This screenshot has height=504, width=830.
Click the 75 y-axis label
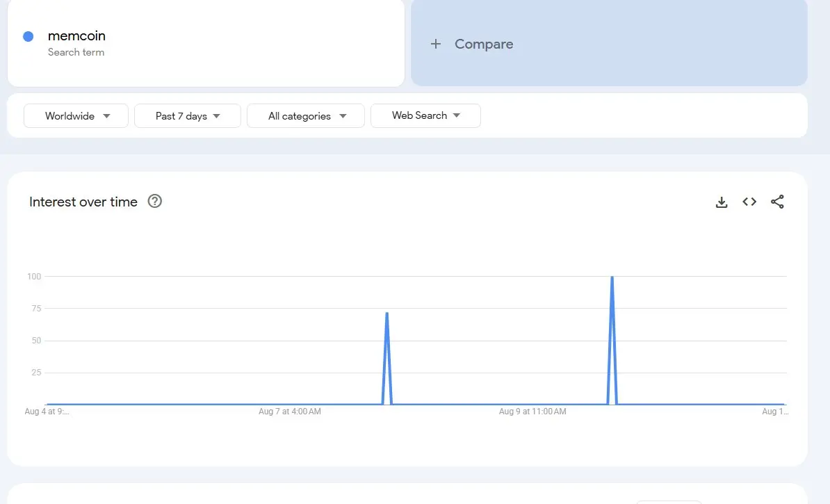pos(36,308)
